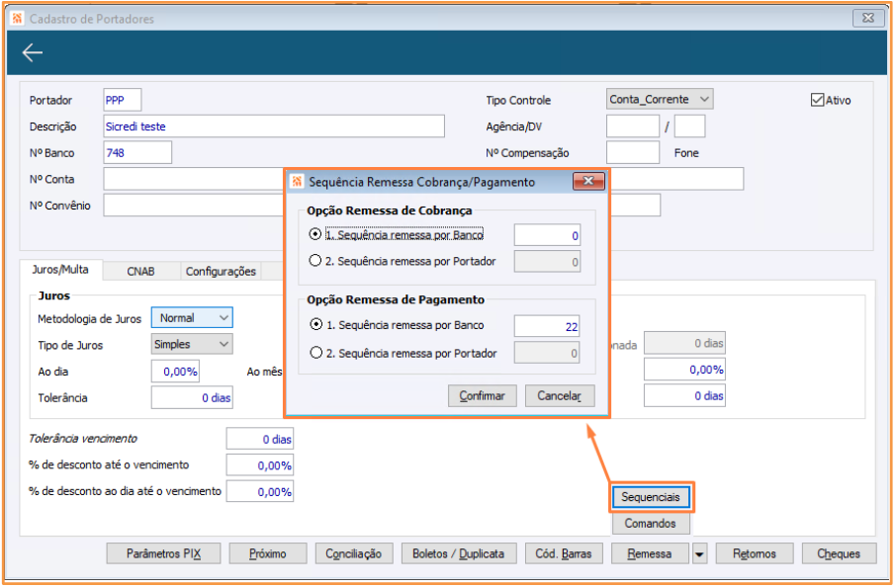Open the Tipo Controle dropdown
Viewport: 896px width, 588px height.
pos(660,100)
